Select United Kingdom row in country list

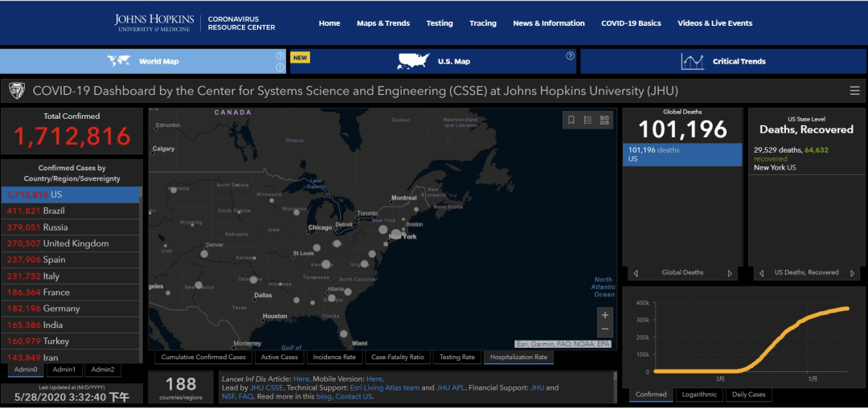pyautogui.click(x=70, y=243)
